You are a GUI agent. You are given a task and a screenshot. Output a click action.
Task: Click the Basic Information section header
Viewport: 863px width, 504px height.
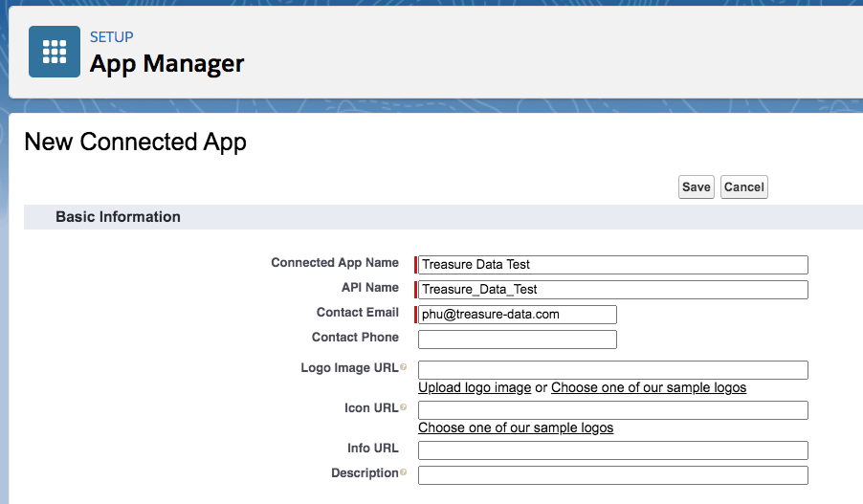pos(118,217)
